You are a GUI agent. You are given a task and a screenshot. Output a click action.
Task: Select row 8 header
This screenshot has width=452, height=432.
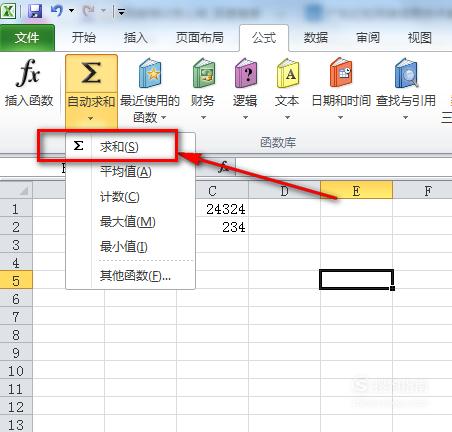pyautogui.click(x=16, y=335)
